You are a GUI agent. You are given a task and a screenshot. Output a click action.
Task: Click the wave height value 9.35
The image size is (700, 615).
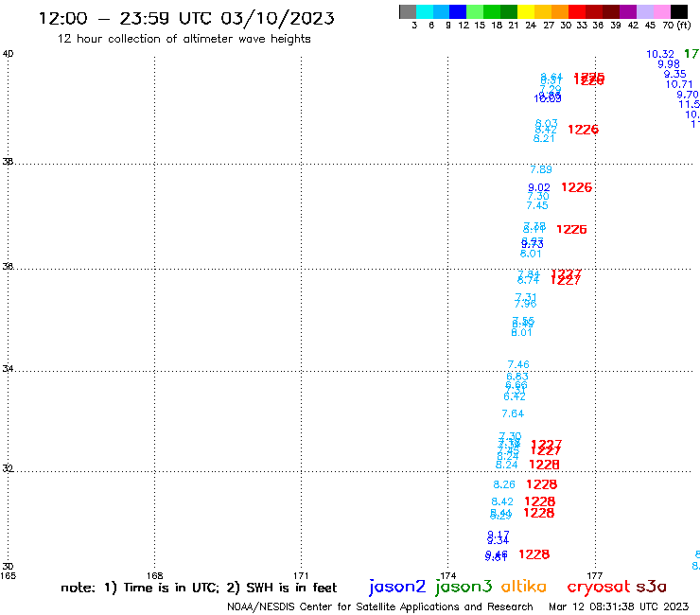click(674, 74)
